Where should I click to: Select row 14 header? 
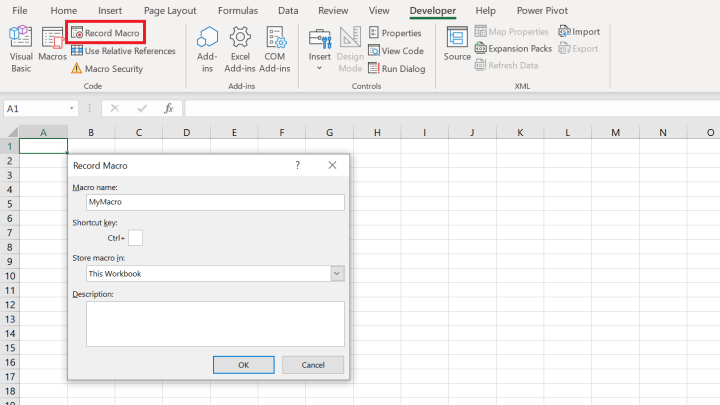[10, 333]
